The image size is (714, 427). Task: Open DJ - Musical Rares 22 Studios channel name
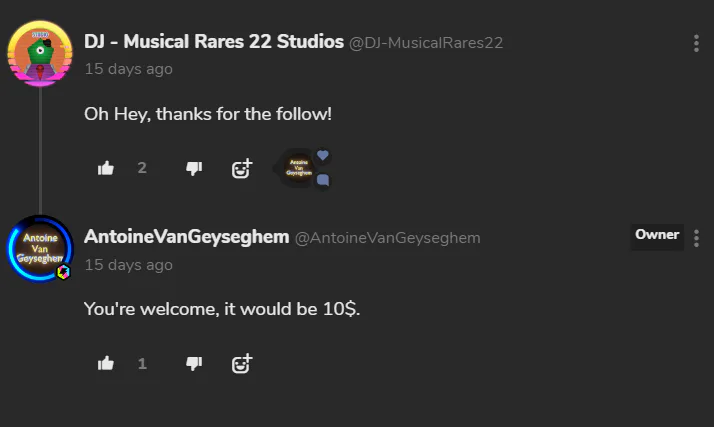coord(213,42)
